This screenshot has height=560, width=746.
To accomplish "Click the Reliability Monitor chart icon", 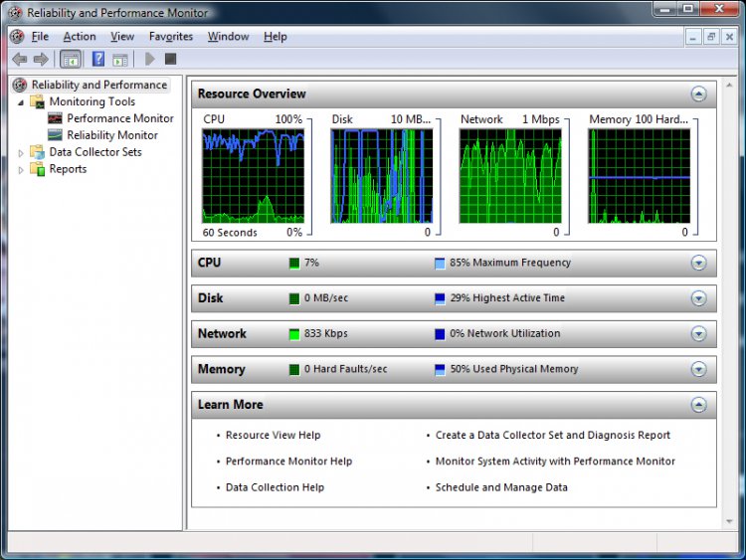I will (x=55, y=135).
